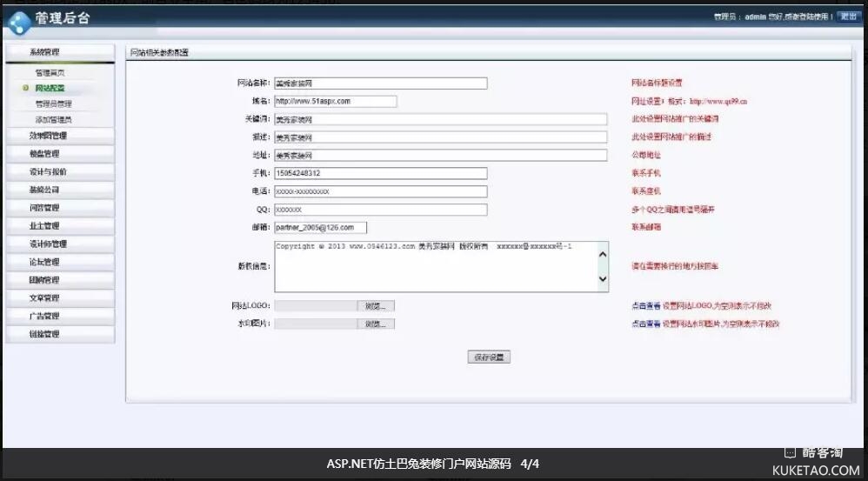The width and height of the screenshot is (868, 481).
Task: Expand the 设计与报价 section
Action: 60,171
